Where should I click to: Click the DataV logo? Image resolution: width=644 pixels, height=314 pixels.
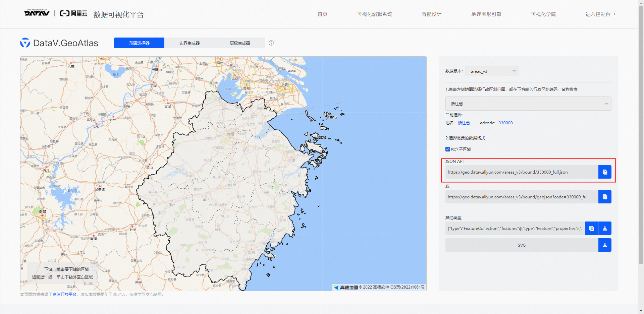[x=37, y=13]
